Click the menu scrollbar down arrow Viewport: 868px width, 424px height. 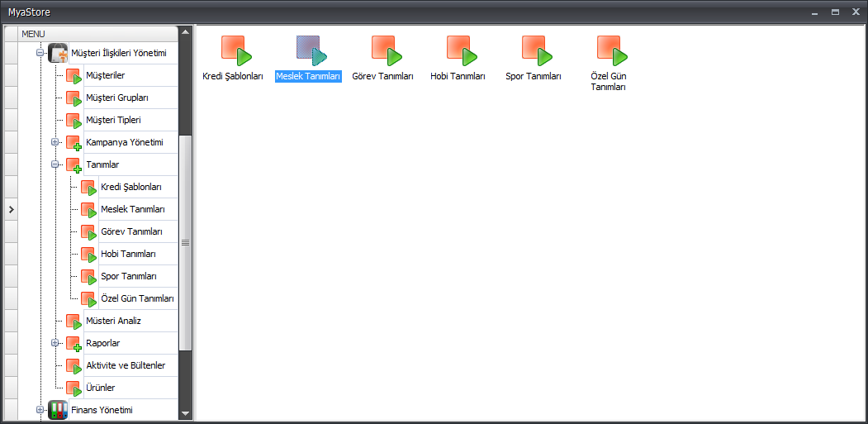[x=185, y=413]
